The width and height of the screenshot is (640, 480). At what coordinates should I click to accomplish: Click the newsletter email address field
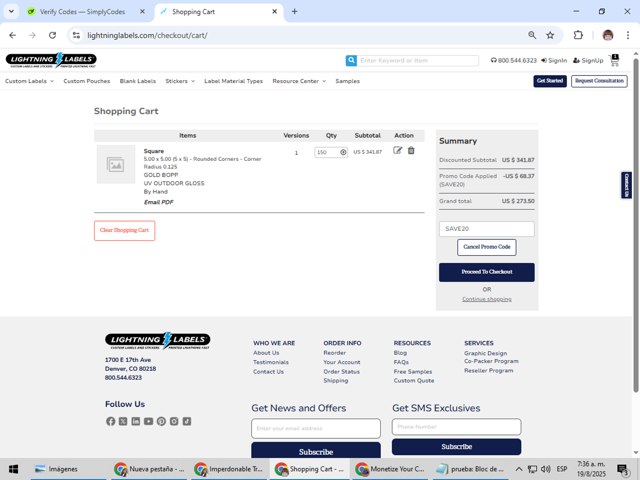click(316, 428)
